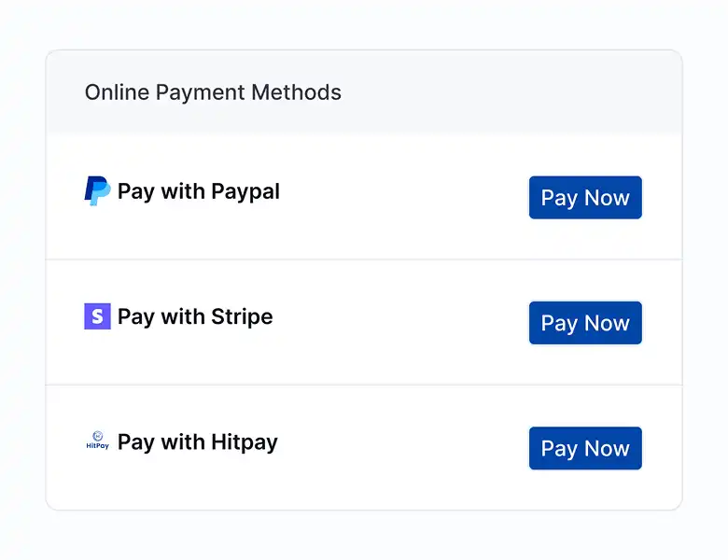Viewport: 728px width, 560px height.
Task: Select the "Pay with Stripe" label
Action: 195,316
